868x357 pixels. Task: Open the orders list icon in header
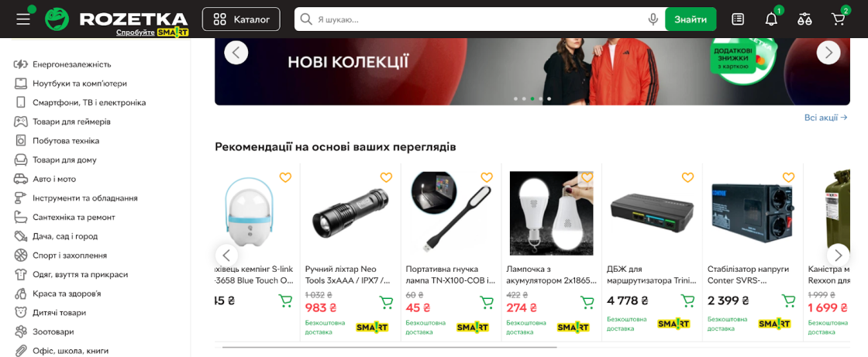coord(737,19)
